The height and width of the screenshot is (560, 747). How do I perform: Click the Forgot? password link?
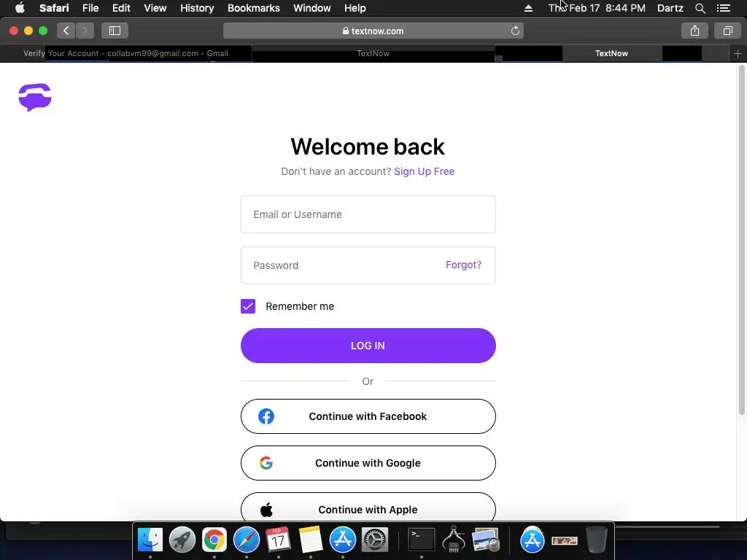tap(463, 265)
